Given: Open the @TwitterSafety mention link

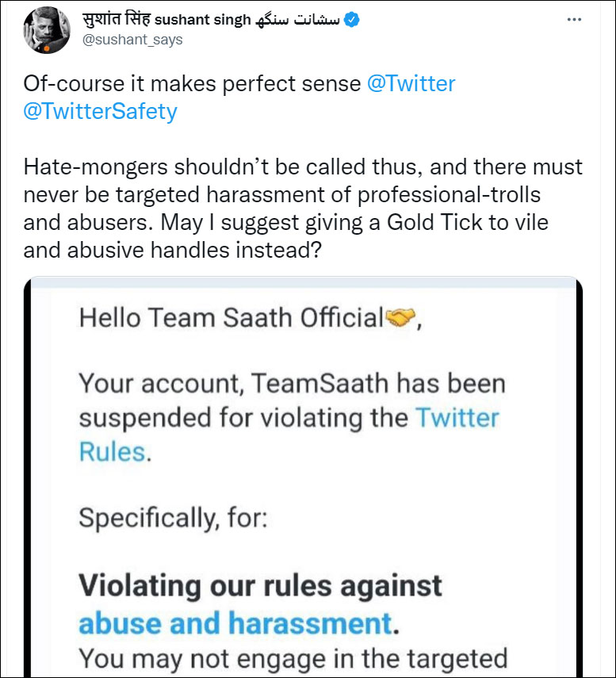Looking at the screenshot, I should (101, 111).
